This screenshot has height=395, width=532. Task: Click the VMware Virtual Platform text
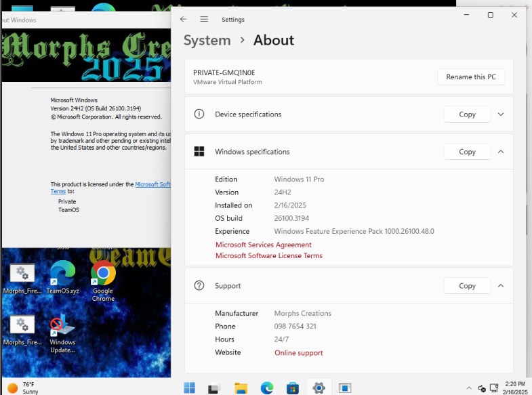pyautogui.click(x=227, y=82)
